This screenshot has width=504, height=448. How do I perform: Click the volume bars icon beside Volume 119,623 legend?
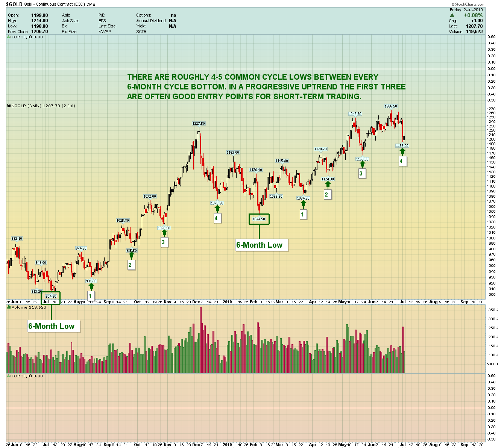[9, 307]
